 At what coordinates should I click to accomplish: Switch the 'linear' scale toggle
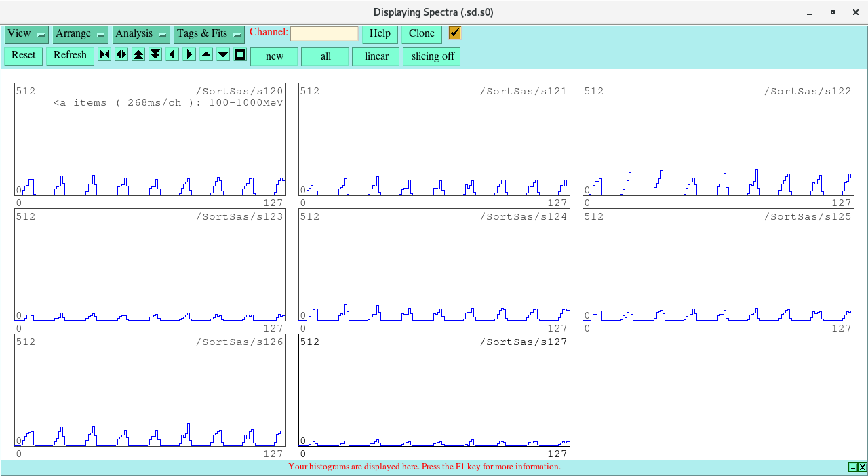(x=376, y=56)
